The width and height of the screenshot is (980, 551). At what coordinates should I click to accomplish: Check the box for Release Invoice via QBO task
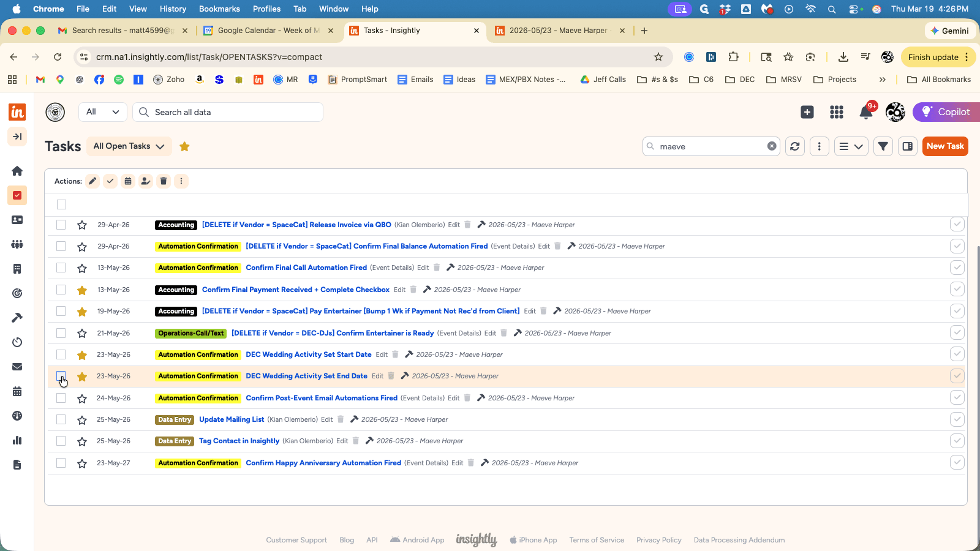coord(61,225)
